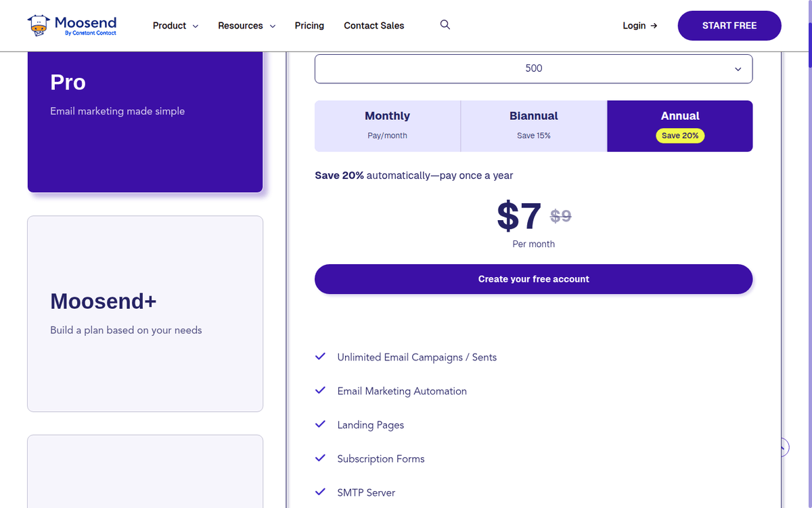Click checkmark beside Email Marketing Automation

coord(321,390)
